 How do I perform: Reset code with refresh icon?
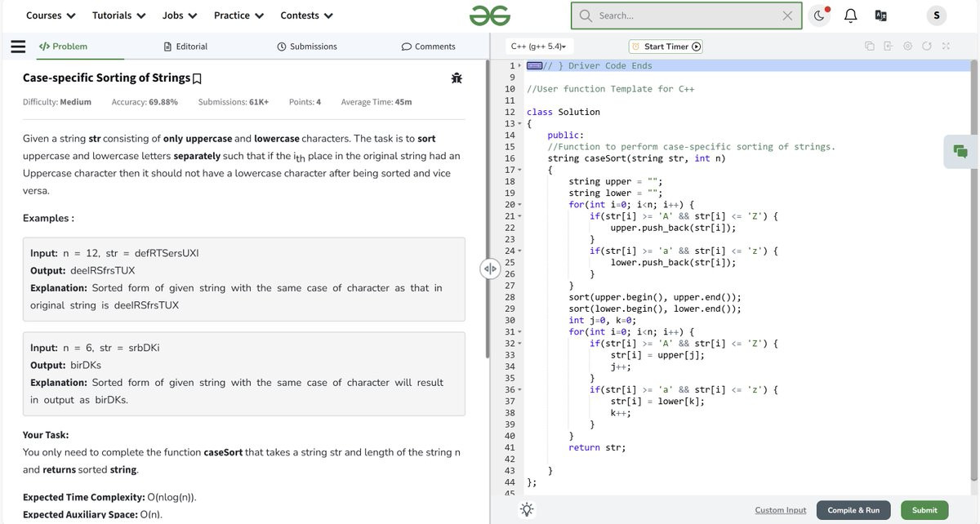point(927,47)
